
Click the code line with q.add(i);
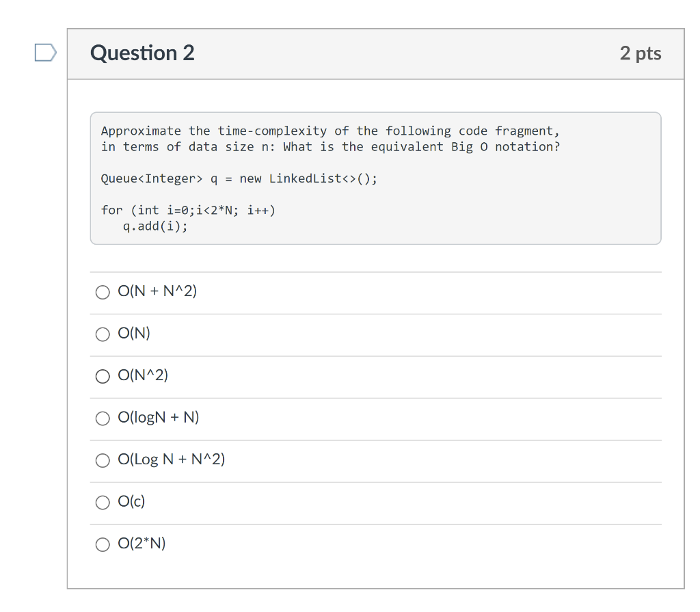(x=155, y=226)
